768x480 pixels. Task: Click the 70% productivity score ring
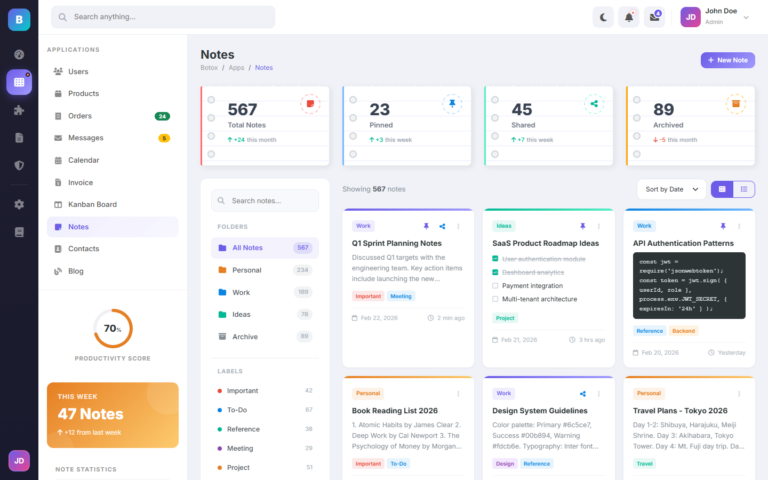click(112, 328)
